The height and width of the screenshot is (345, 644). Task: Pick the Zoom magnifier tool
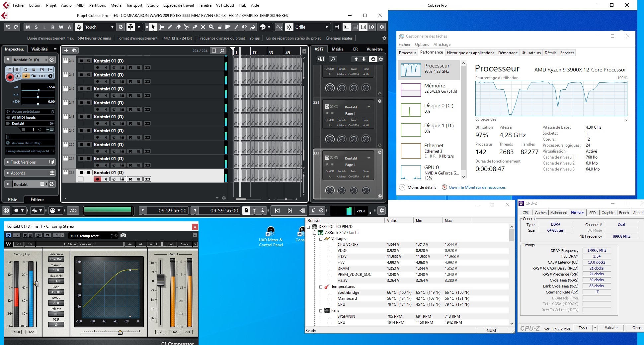pos(211,27)
